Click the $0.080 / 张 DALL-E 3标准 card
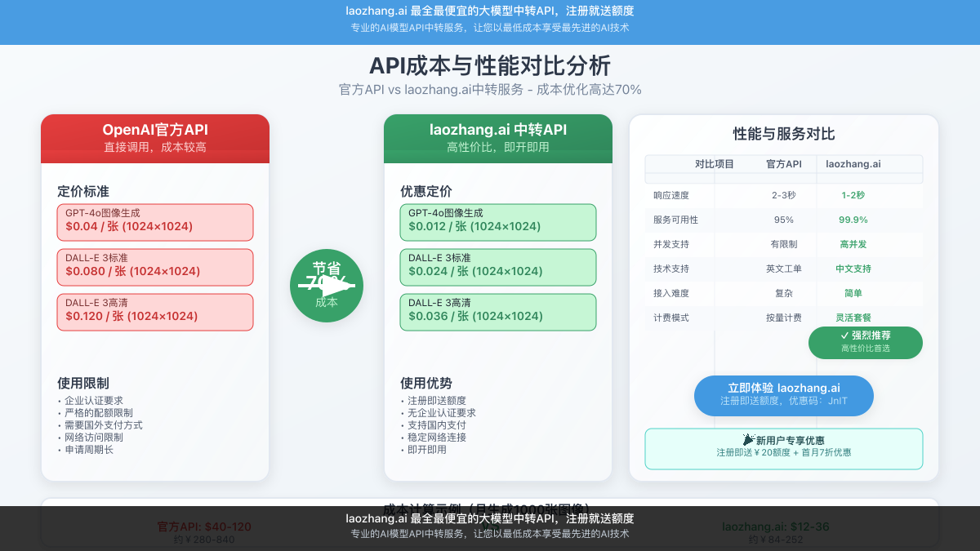Image resolution: width=980 pixels, height=551 pixels. pos(155,267)
